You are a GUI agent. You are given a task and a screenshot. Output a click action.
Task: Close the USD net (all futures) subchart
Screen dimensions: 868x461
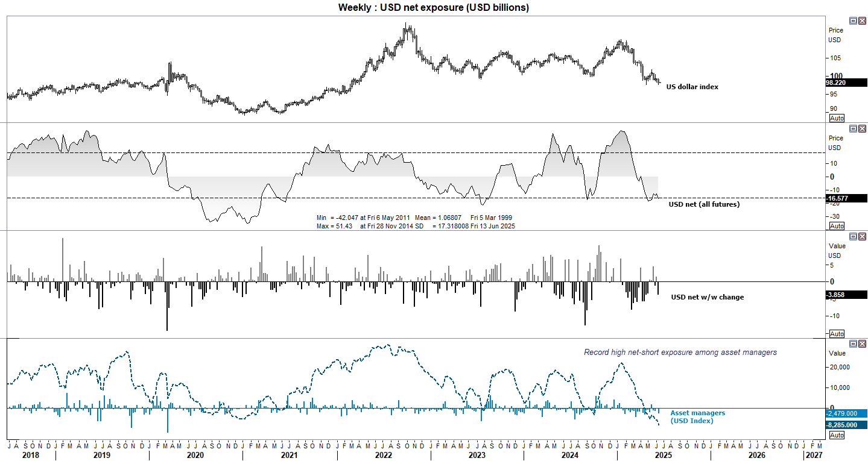tap(862, 128)
